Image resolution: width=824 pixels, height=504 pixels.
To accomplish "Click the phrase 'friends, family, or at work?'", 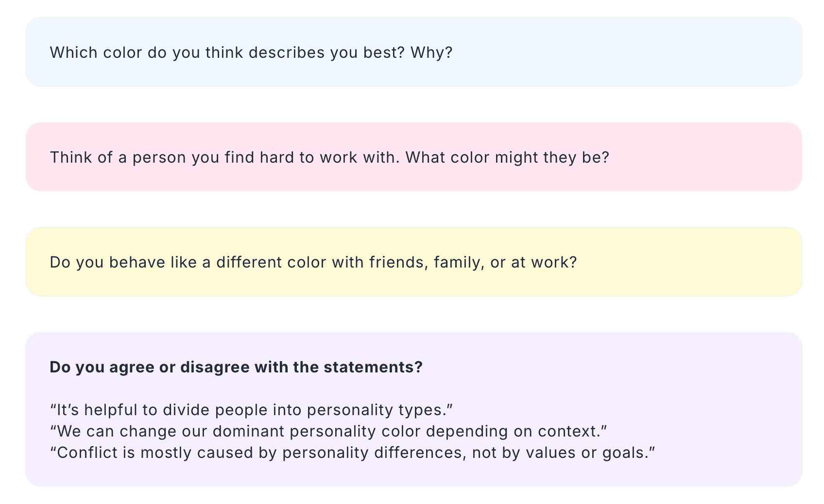I will point(473,262).
